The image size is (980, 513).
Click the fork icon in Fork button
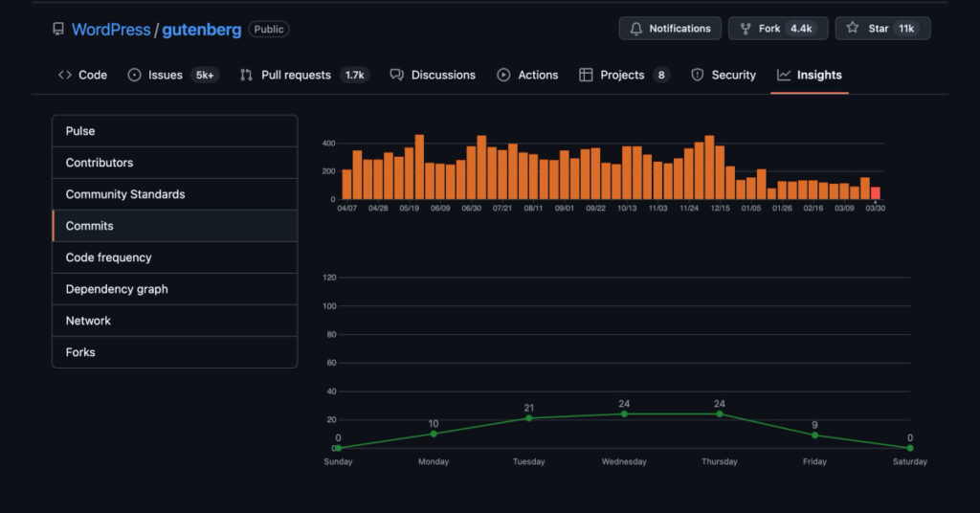click(746, 29)
